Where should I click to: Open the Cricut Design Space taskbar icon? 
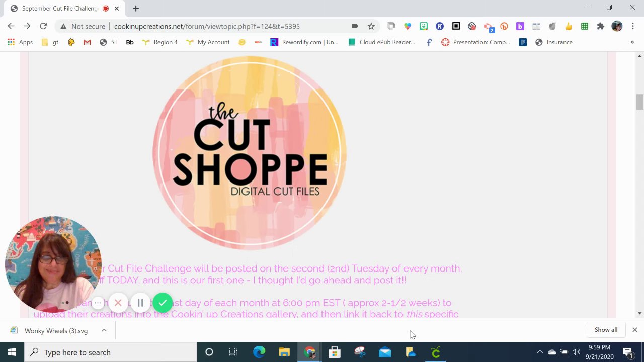click(436, 352)
